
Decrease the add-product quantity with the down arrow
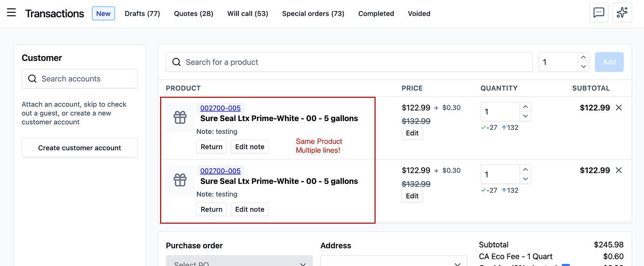(583, 67)
